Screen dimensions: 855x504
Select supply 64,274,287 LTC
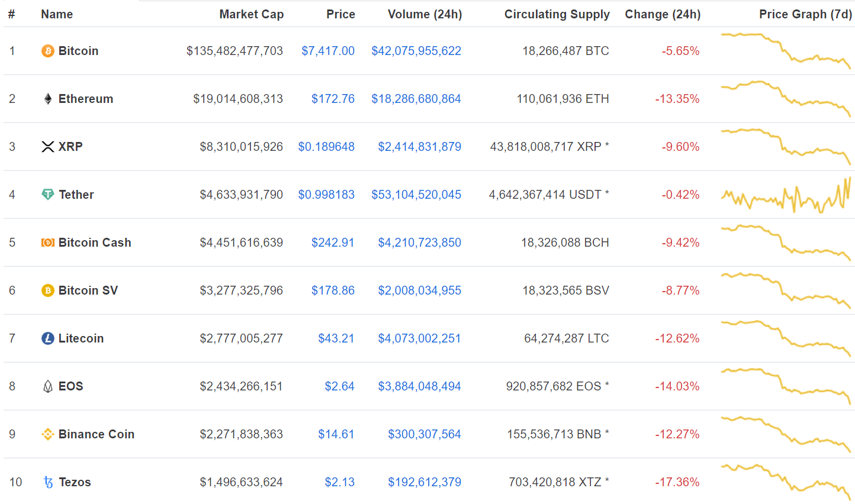click(x=567, y=338)
